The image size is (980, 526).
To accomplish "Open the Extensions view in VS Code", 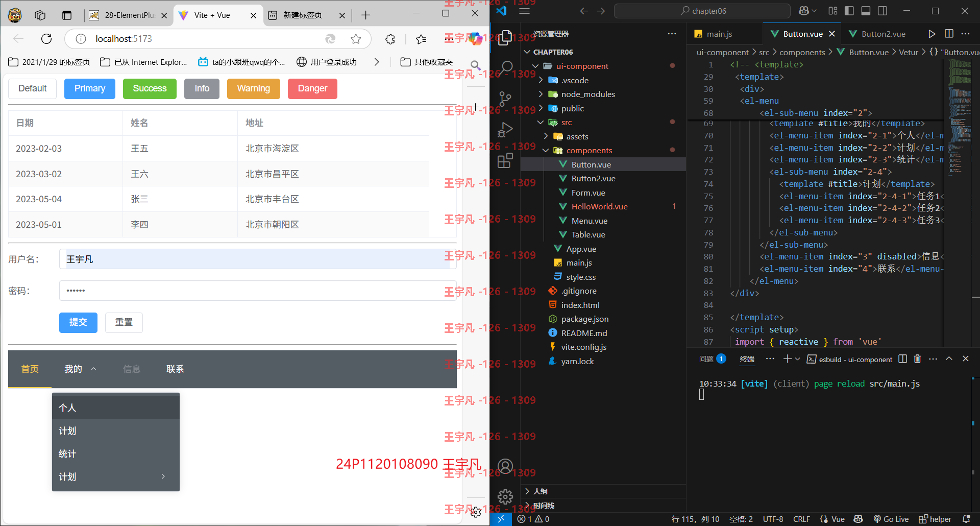I will pos(505,160).
